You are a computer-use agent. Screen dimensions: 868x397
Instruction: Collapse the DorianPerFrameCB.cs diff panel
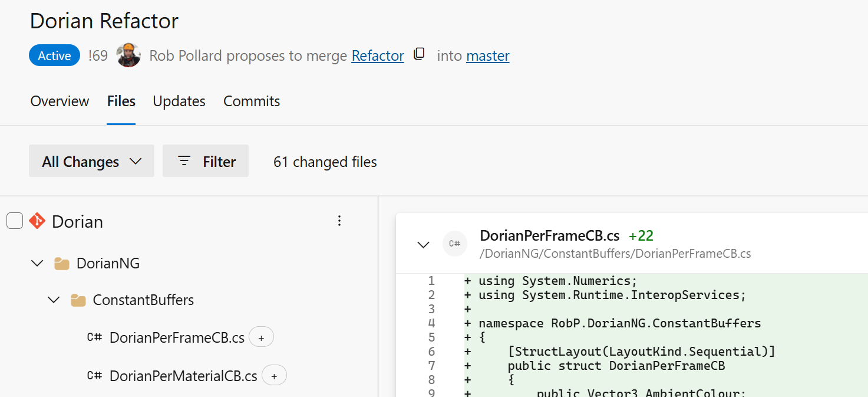tap(423, 244)
